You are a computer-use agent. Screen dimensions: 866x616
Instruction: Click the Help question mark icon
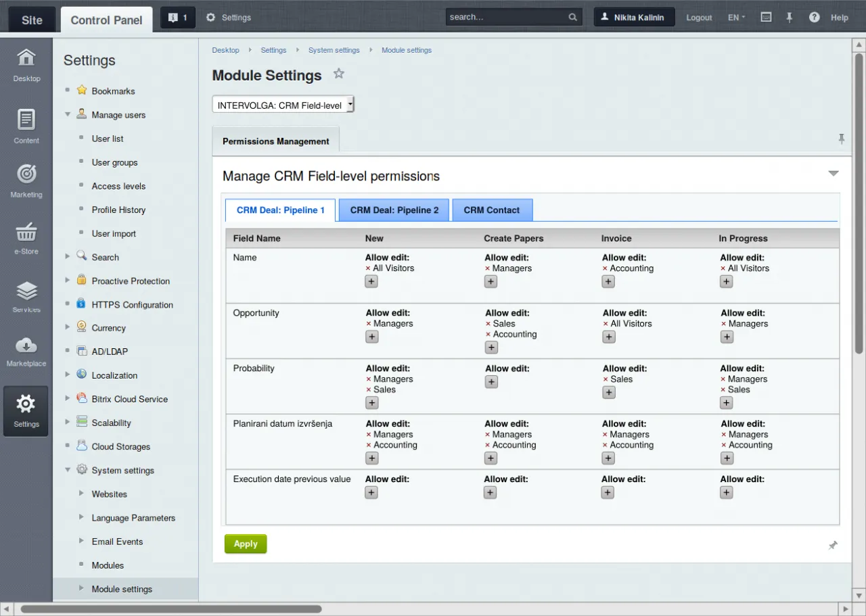click(815, 18)
